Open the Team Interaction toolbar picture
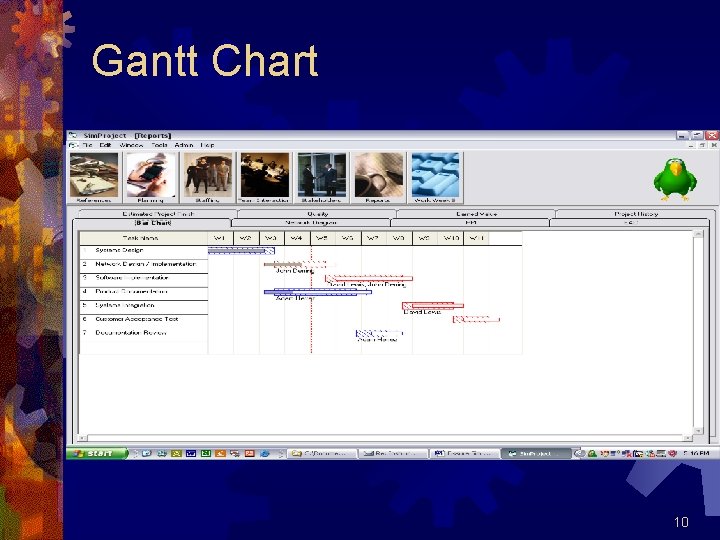This screenshot has width=720, height=540. click(264, 178)
